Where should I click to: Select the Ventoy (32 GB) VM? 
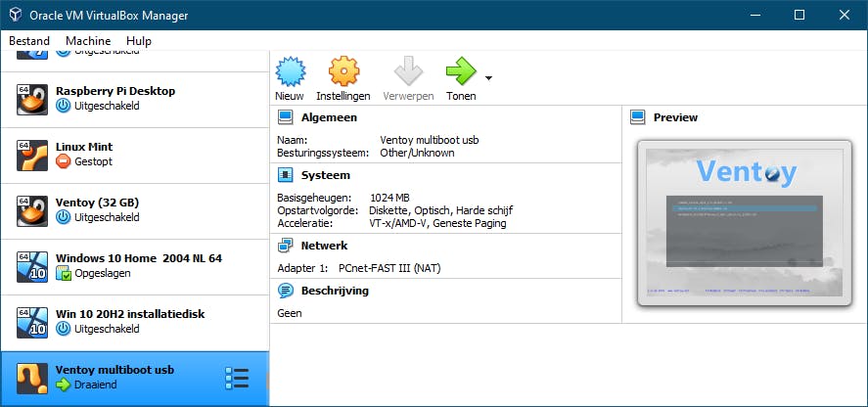134,211
